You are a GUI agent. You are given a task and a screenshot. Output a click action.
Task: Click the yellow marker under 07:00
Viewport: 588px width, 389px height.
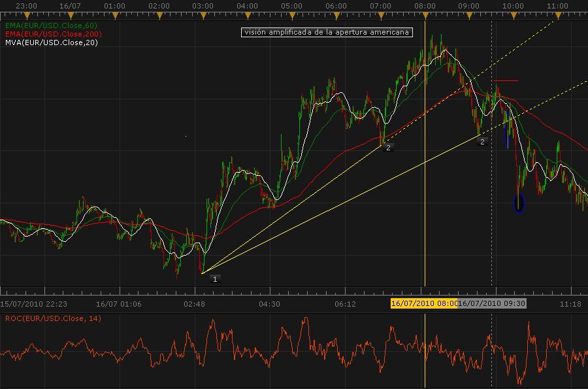(x=382, y=16)
